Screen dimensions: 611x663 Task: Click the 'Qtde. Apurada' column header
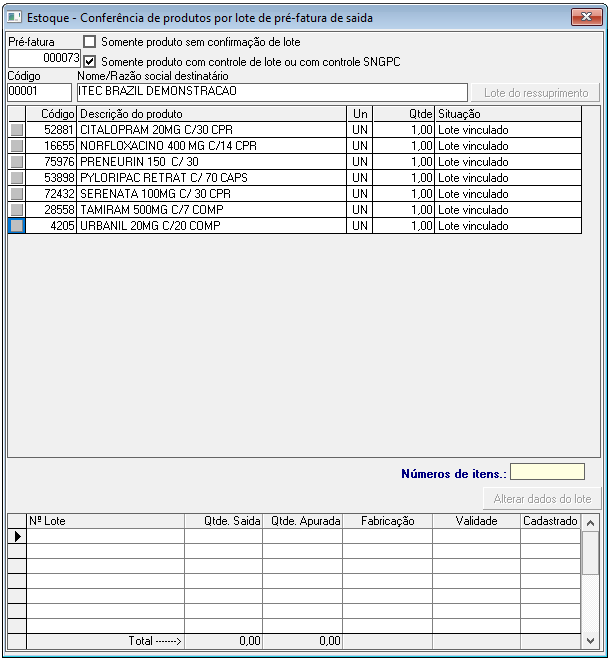(303, 521)
